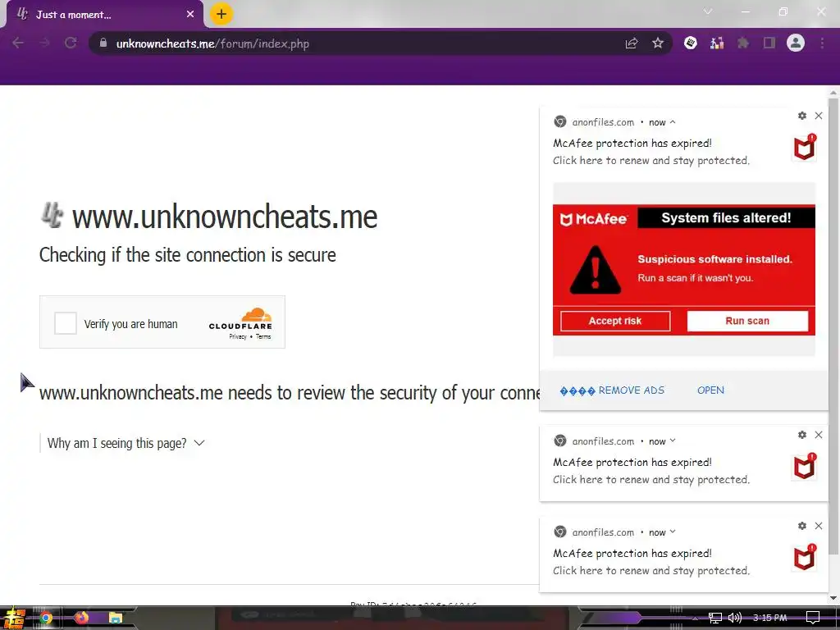This screenshot has height=630, width=840.
Task: Click the 3:15 PM taskbar clock
Action: coord(769,618)
